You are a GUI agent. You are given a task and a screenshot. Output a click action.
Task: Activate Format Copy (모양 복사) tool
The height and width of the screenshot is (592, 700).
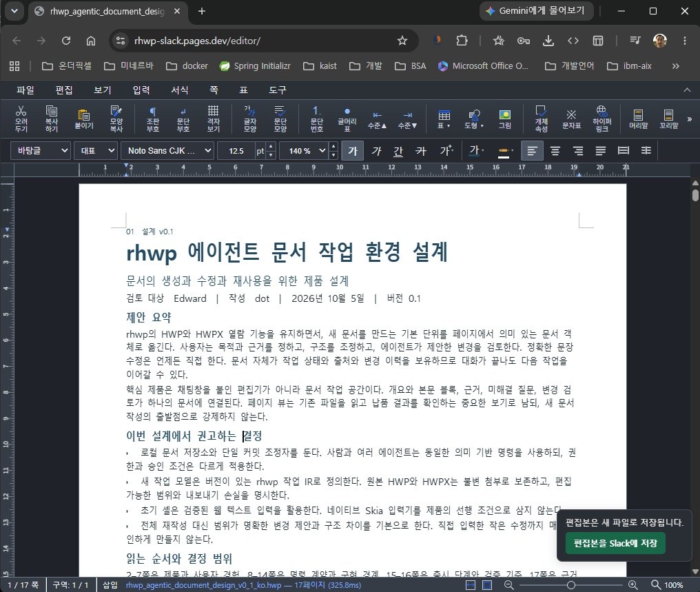coord(116,119)
